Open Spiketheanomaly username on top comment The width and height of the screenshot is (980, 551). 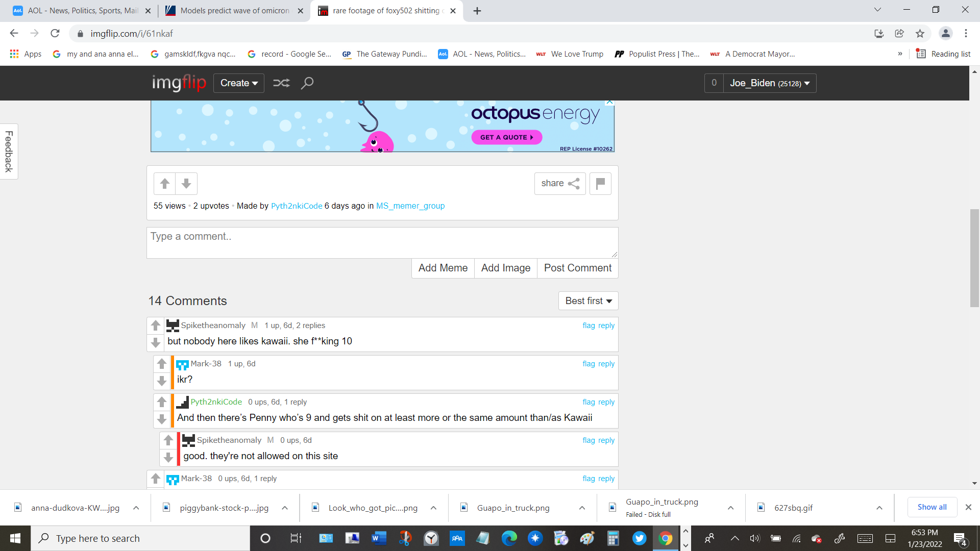click(x=213, y=325)
